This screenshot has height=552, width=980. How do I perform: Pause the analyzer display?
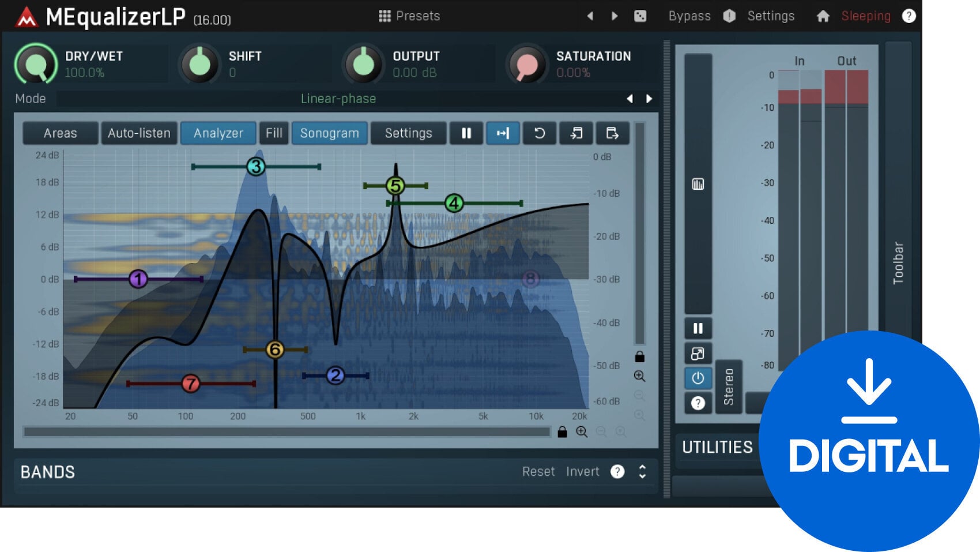(x=466, y=133)
